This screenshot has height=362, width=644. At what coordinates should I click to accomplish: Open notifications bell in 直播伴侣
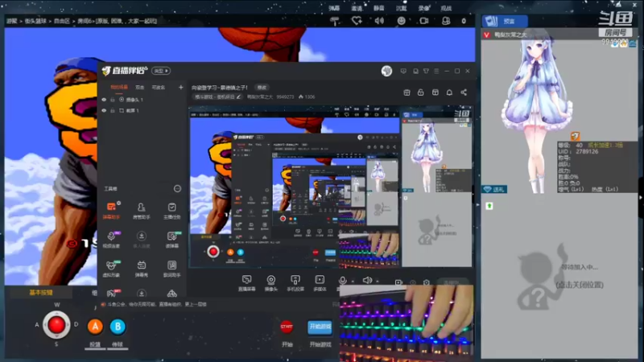[x=449, y=93]
